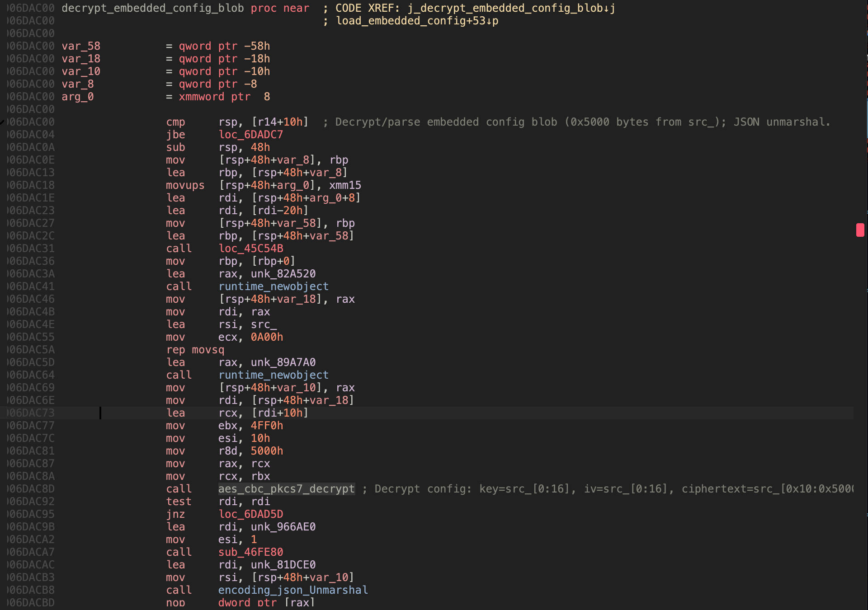Select address 06DAC73 on highlighted line
The image size is (868, 610).
[x=31, y=413]
